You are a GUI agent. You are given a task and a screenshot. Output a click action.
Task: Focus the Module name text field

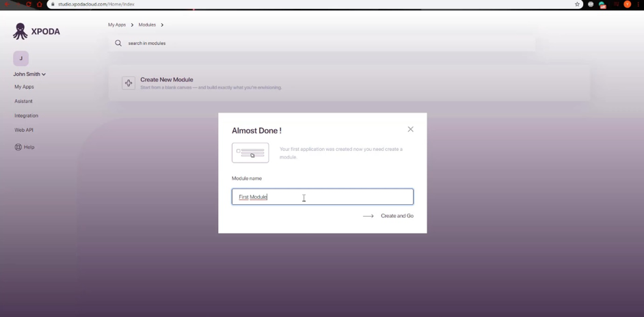tap(323, 197)
